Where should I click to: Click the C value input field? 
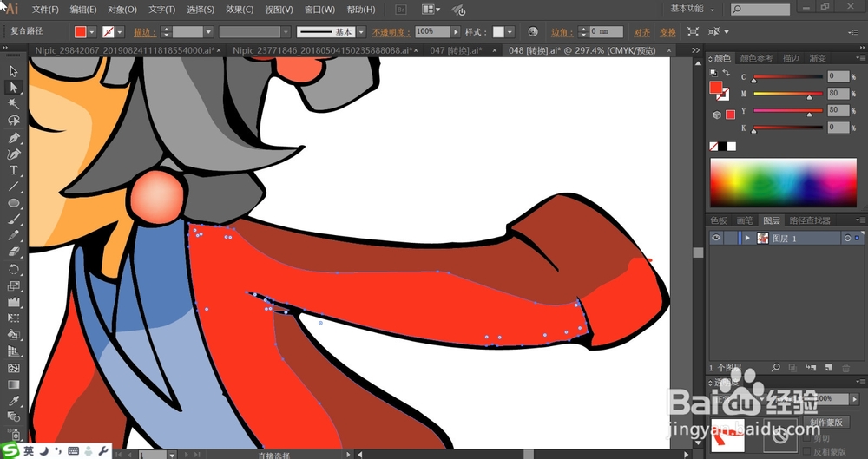coord(838,76)
